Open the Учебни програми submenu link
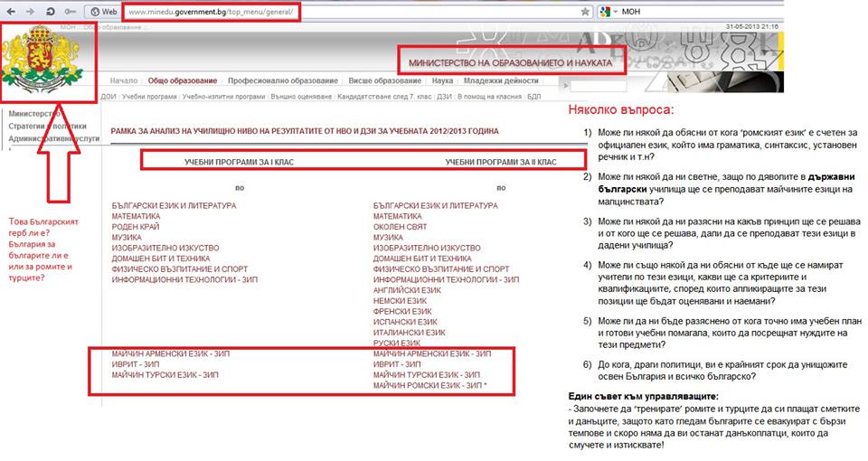 [149, 97]
